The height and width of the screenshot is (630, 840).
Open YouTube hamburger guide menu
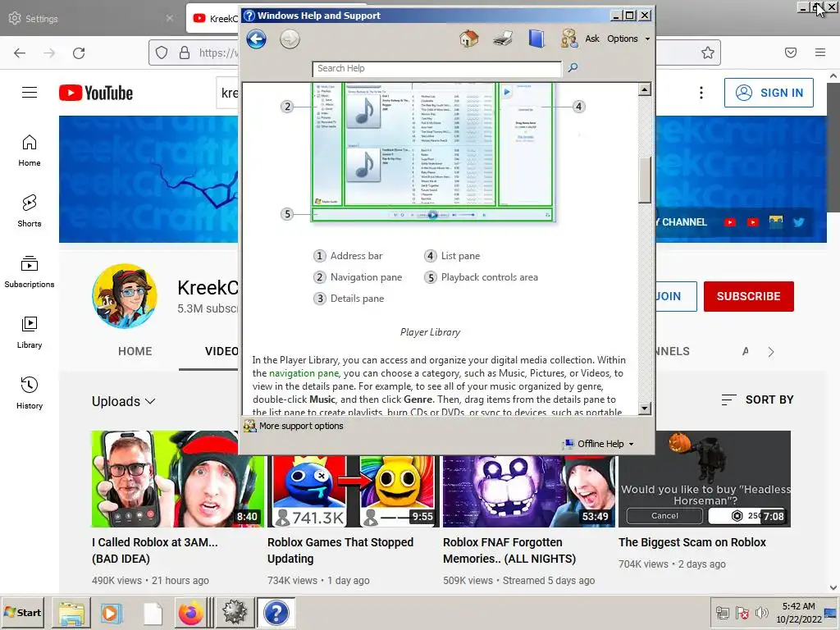click(x=30, y=93)
